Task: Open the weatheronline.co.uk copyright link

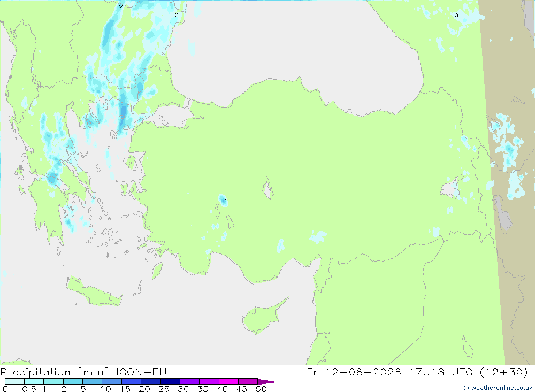Action: [x=498, y=388]
